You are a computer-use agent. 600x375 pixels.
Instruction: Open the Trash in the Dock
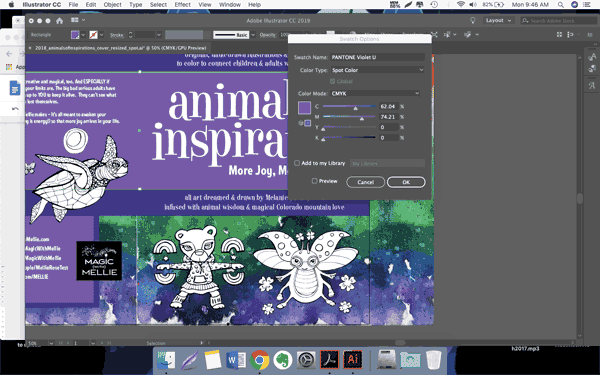click(434, 360)
